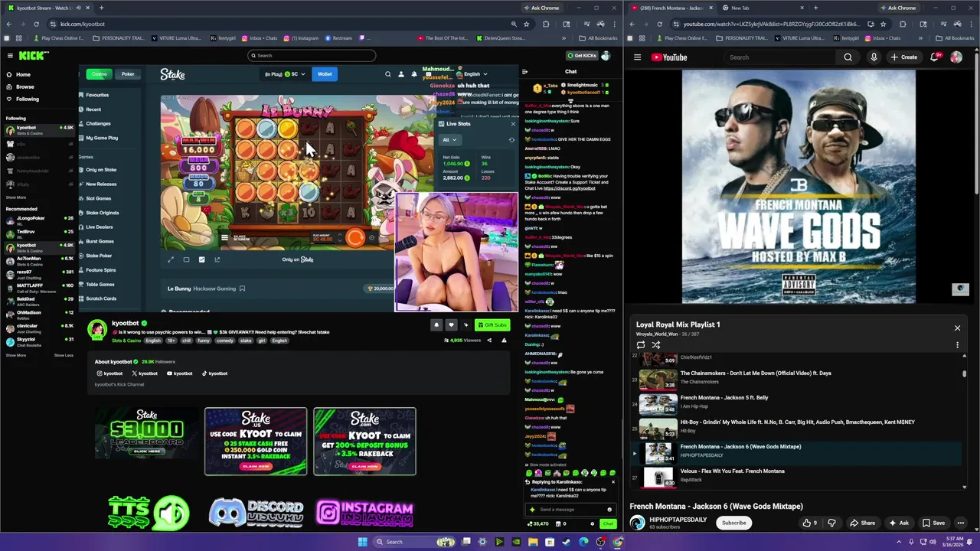Viewport: 980px width, 551px height.
Task: Open playlist three-dot options menu
Action: [957, 345]
